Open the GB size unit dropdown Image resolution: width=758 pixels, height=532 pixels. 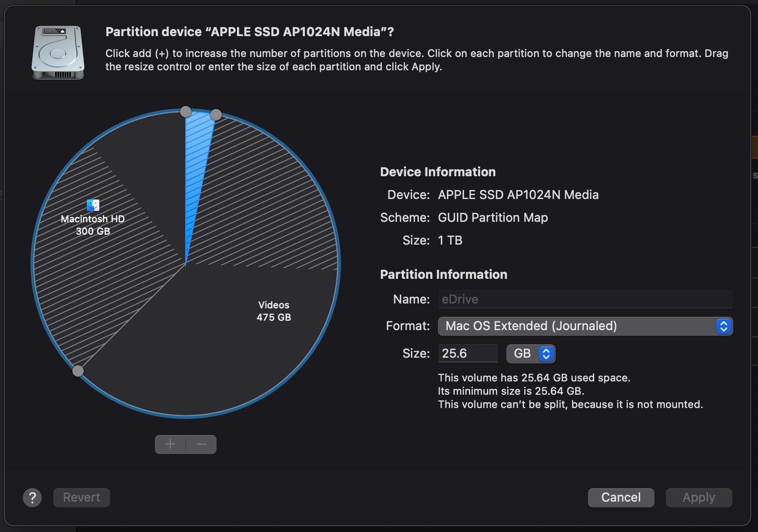[531, 354]
